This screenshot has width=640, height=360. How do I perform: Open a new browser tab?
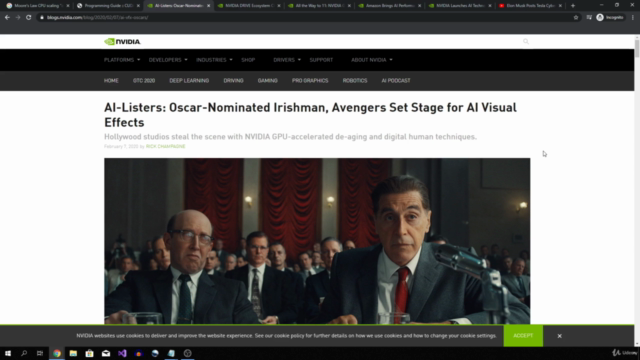[x=573, y=6]
